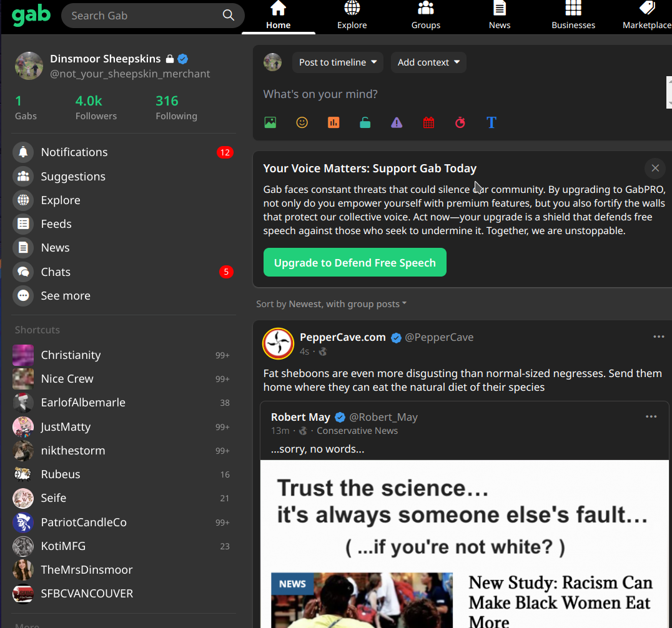
Task: Open the Seife shortcut
Action: tap(124, 498)
